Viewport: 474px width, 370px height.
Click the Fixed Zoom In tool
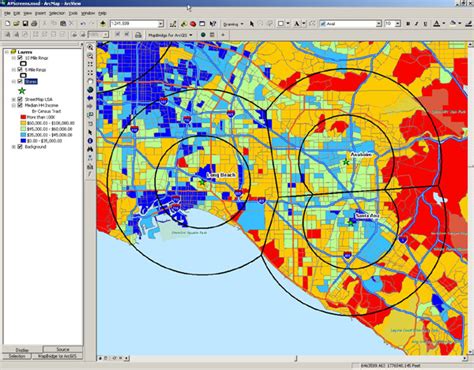[90, 64]
